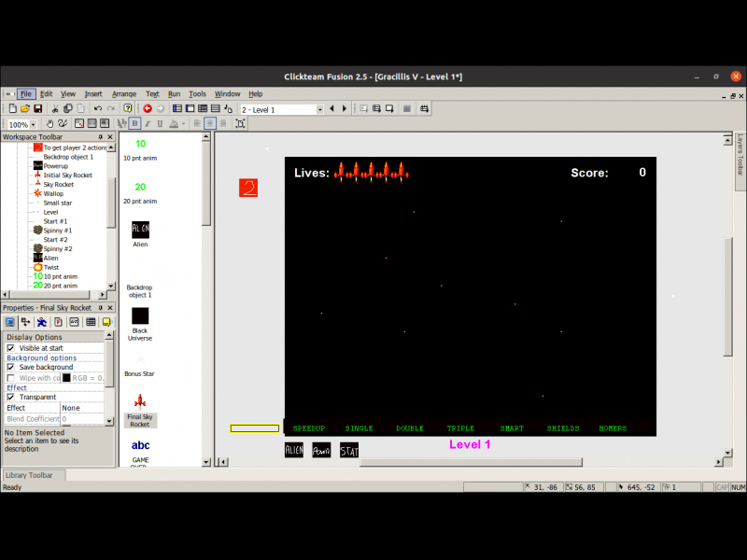Image resolution: width=747 pixels, height=560 pixels.
Task: Select the Bold text formatting icon
Action: pyautogui.click(x=134, y=123)
